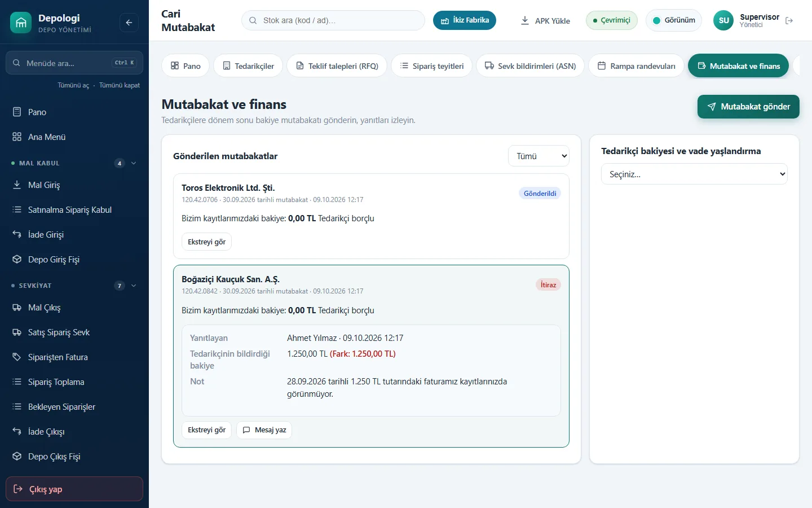Open the Seçiniz supplier dropdown

click(694, 174)
